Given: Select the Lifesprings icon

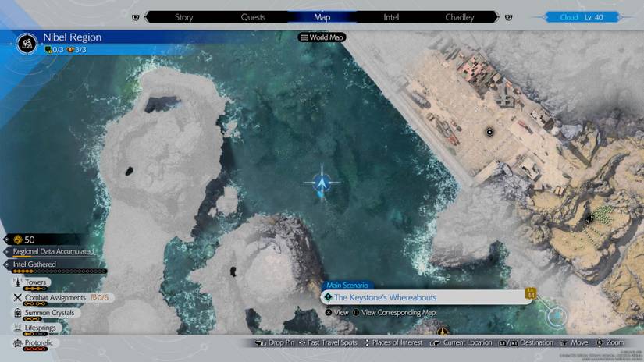Looking at the screenshot, I should [x=17, y=328].
